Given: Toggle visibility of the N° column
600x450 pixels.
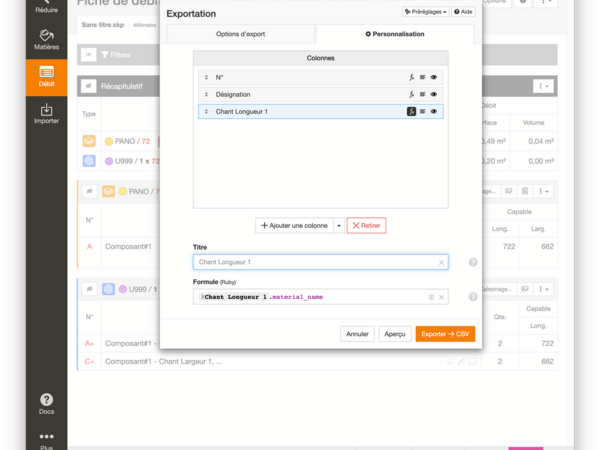Looking at the screenshot, I should [434, 77].
